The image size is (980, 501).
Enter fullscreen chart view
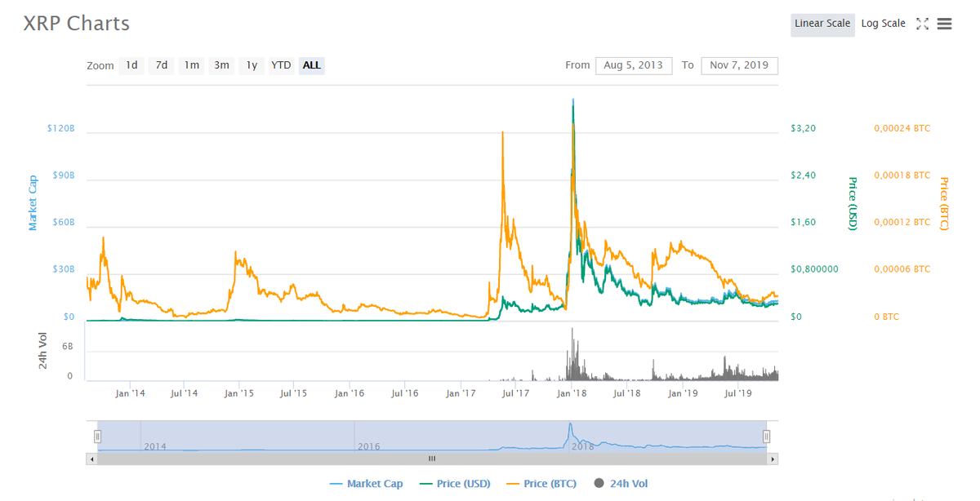pyautogui.click(x=923, y=24)
